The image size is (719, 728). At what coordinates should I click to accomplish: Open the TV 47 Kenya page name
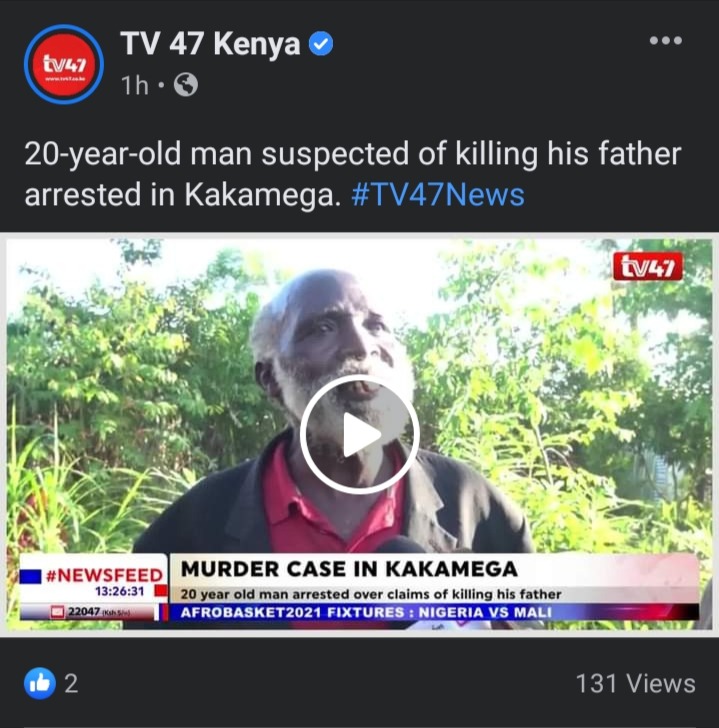pyautogui.click(x=210, y=44)
